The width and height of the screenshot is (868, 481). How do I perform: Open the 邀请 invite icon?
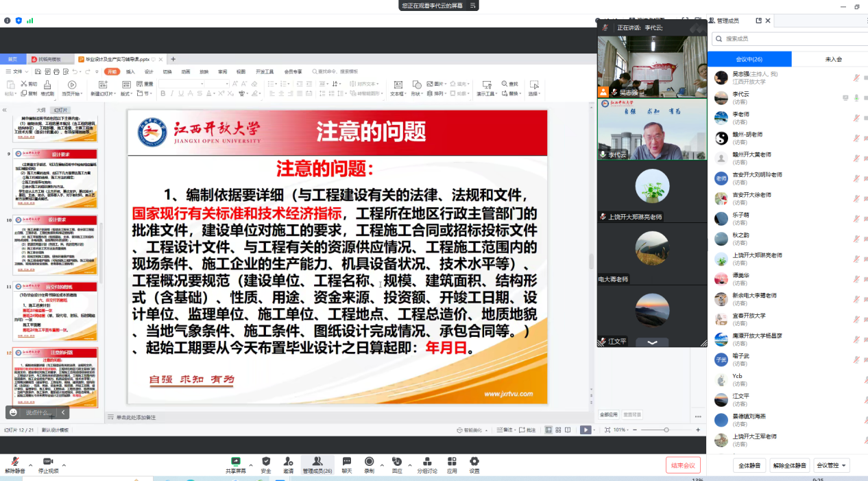pyautogui.click(x=288, y=462)
